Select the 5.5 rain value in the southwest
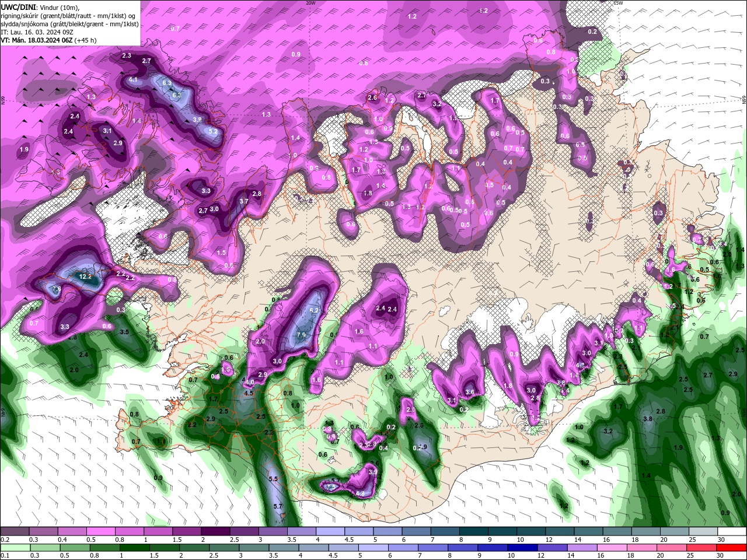Image resolution: width=747 pixels, height=560 pixels. 273,479
